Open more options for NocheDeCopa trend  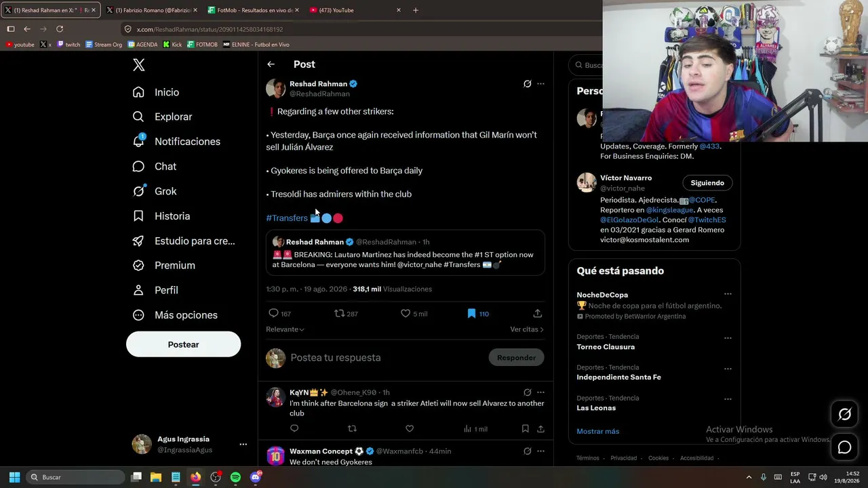coord(728,294)
